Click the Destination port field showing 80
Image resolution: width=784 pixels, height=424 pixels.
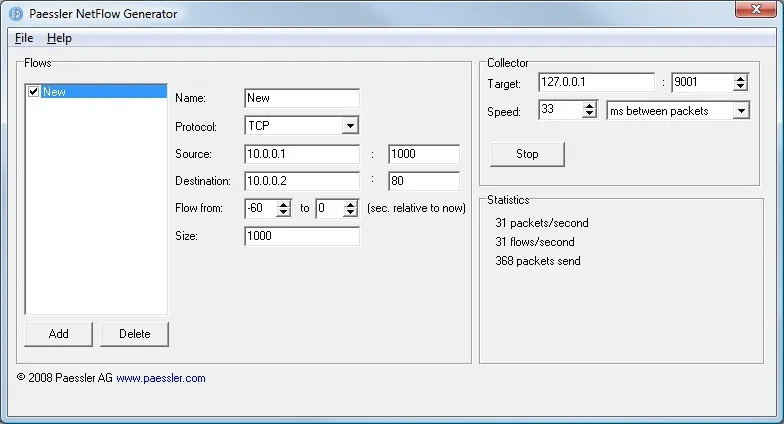(x=424, y=181)
